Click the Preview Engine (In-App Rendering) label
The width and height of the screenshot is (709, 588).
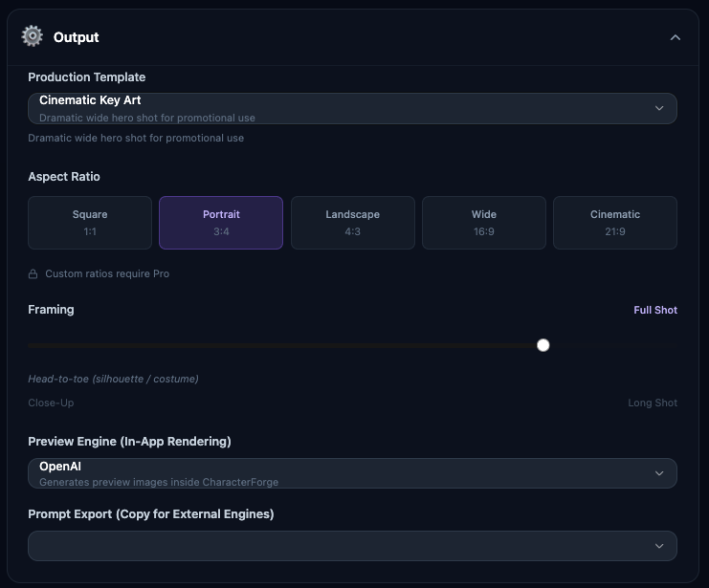point(129,442)
